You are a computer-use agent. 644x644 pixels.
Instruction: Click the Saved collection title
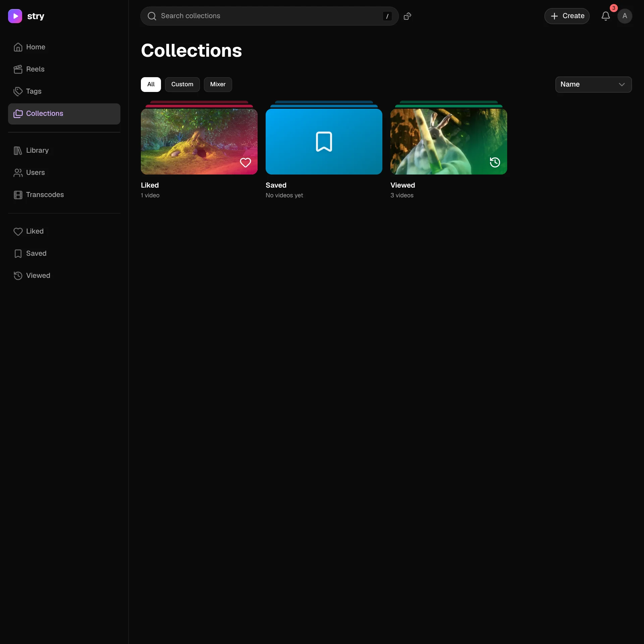click(276, 185)
